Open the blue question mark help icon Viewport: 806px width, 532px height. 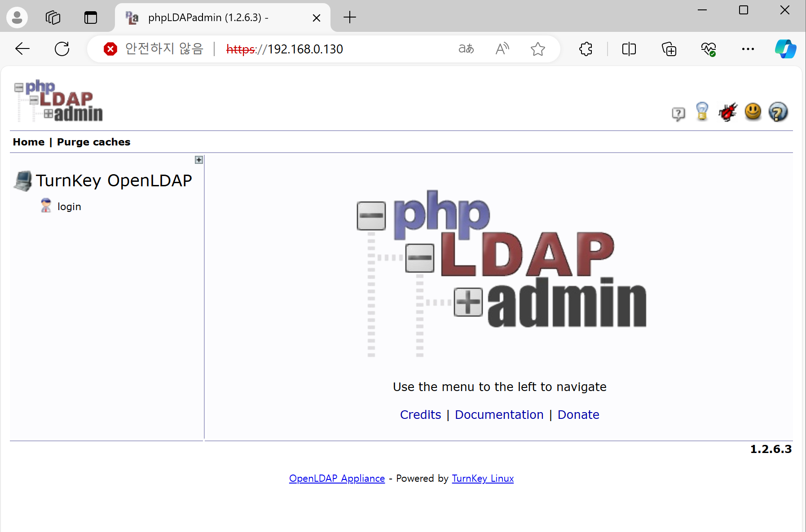coord(778,112)
